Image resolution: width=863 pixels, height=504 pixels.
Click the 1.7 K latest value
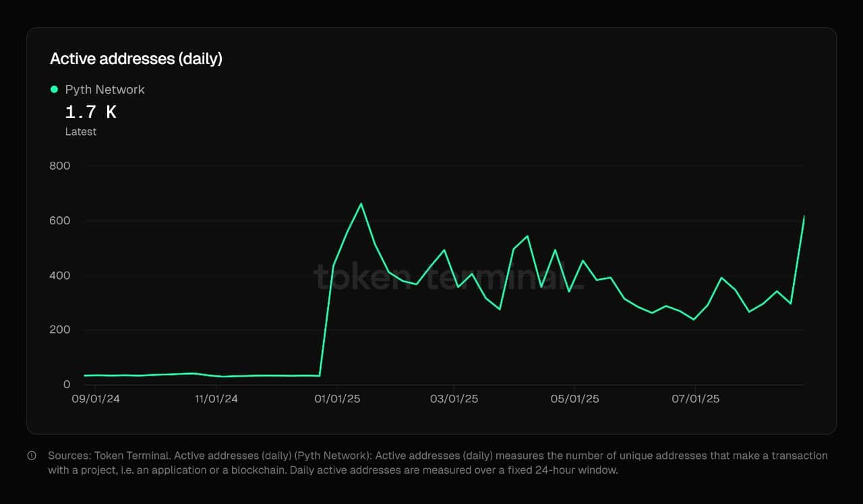[90, 112]
